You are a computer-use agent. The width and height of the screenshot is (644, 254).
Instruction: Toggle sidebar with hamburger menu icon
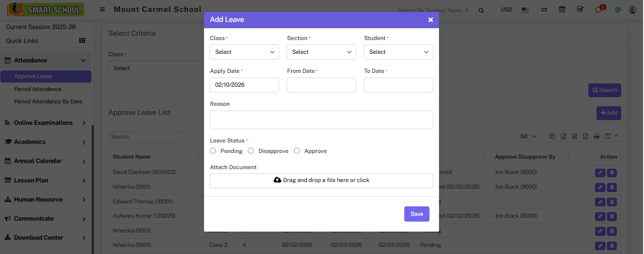coord(102,10)
